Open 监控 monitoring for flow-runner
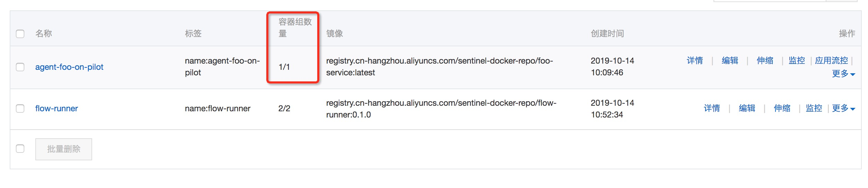Screen dimensions: 868x188 tap(814, 109)
